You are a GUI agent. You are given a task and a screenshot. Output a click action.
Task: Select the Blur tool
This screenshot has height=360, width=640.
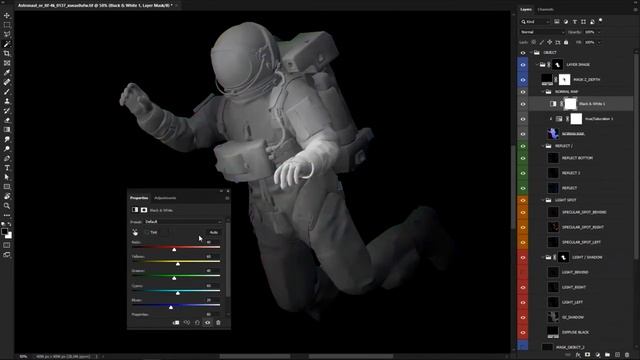7,139
